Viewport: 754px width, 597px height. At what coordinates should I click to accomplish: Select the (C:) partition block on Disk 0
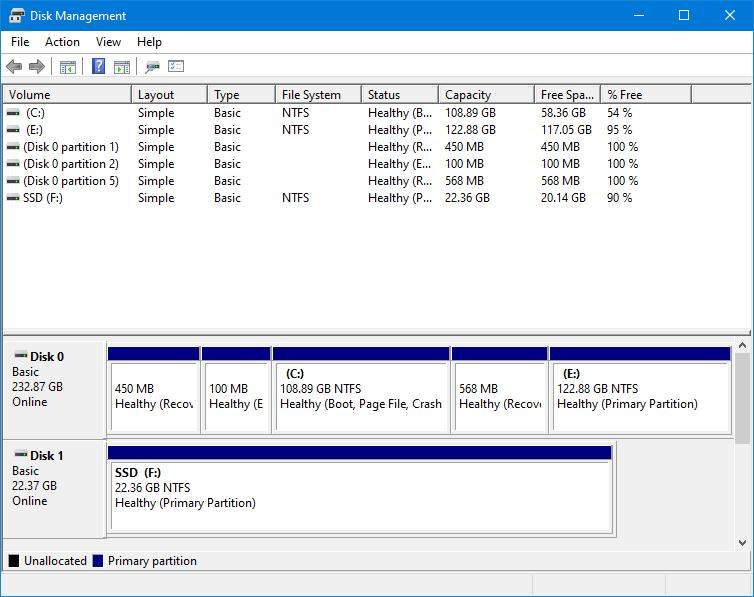tap(360, 395)
